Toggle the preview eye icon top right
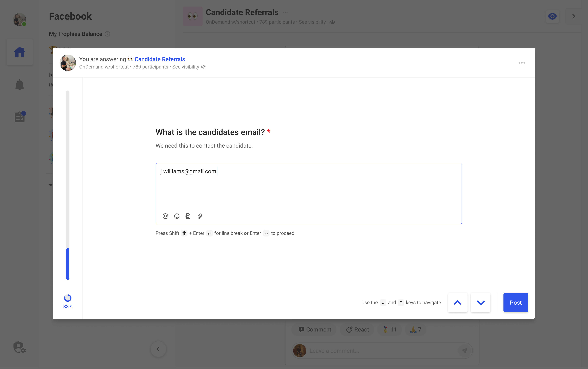The width and height of the screenshot is (588, 369). pyautogui.click(x=553, y=16)
